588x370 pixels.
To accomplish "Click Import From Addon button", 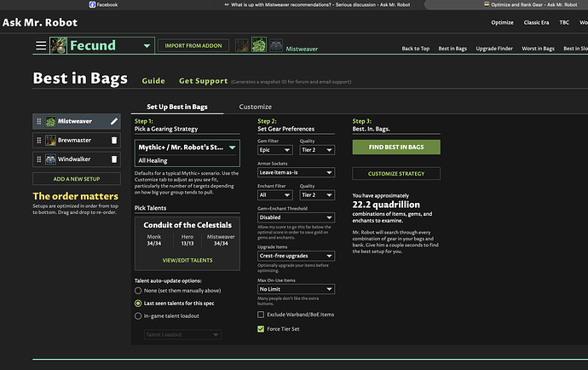I will pyautogui.click(x=193, y=46).
